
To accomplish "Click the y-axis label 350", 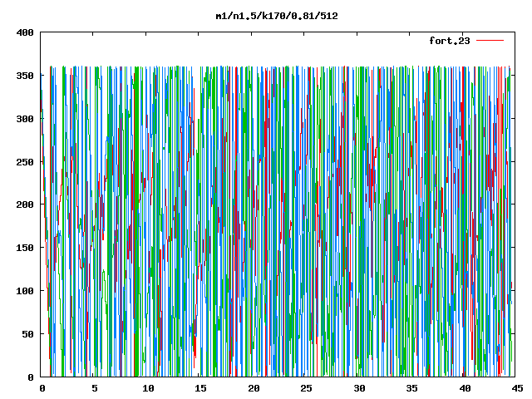I will point(25,76).
